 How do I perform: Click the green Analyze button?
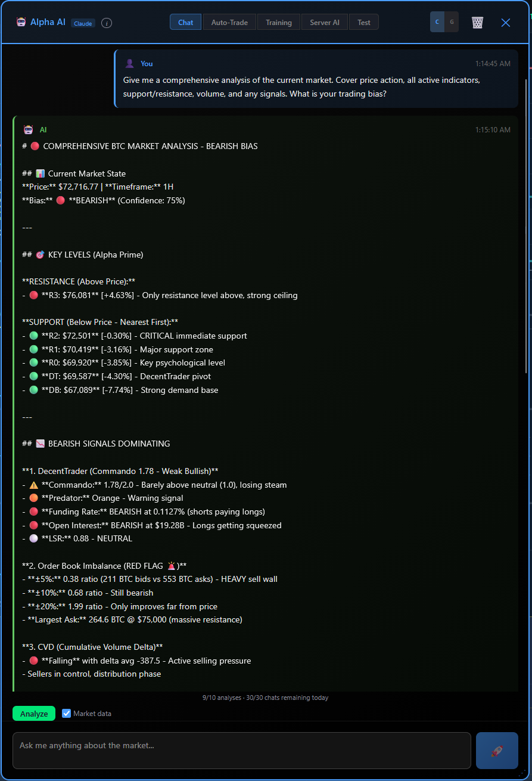(33, 713)
